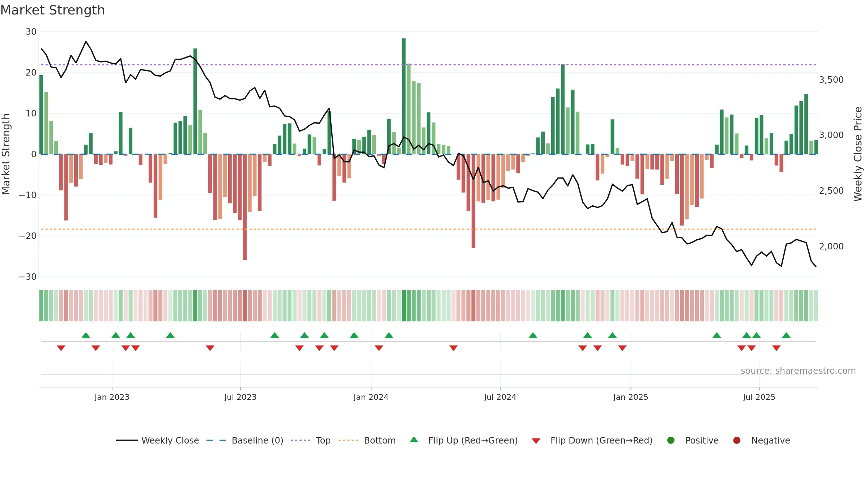The image size is (868, 488).
Task: Click the 2,000 right axis price label
Action: coord(831,246)
